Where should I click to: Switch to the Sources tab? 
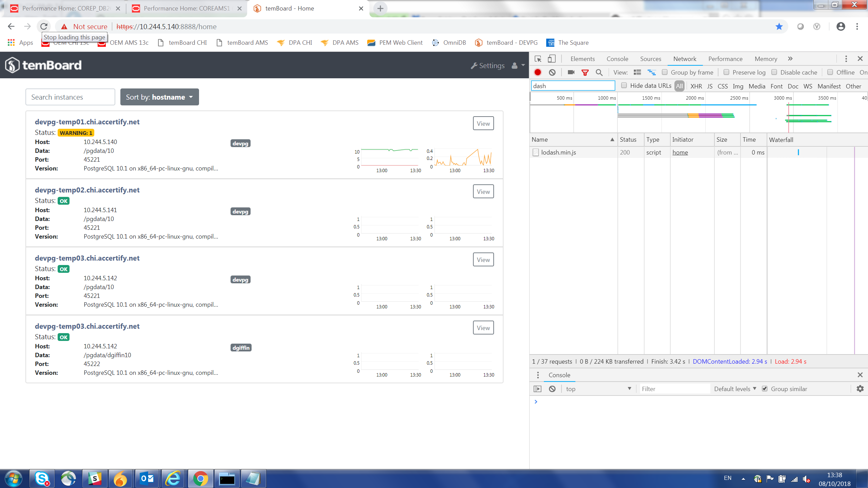click(650, 59)
